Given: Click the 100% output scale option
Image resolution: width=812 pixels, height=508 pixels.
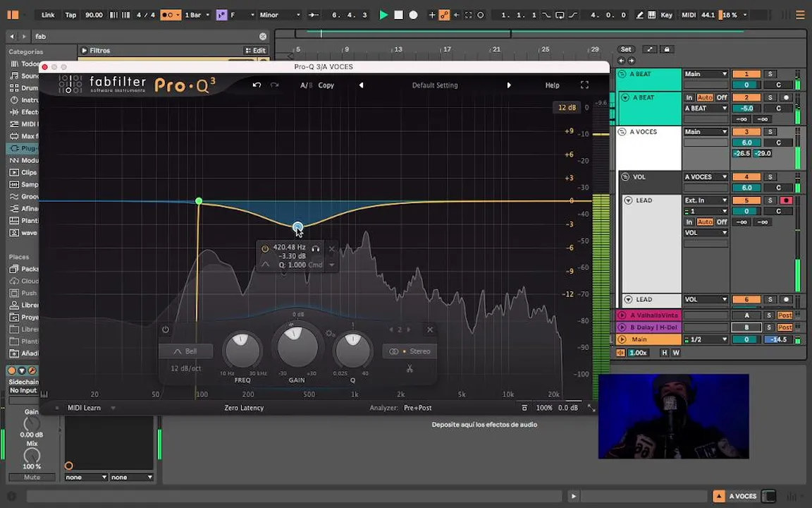Looking at the screenshot, I should pyautogui.click(x=543, y=408).
